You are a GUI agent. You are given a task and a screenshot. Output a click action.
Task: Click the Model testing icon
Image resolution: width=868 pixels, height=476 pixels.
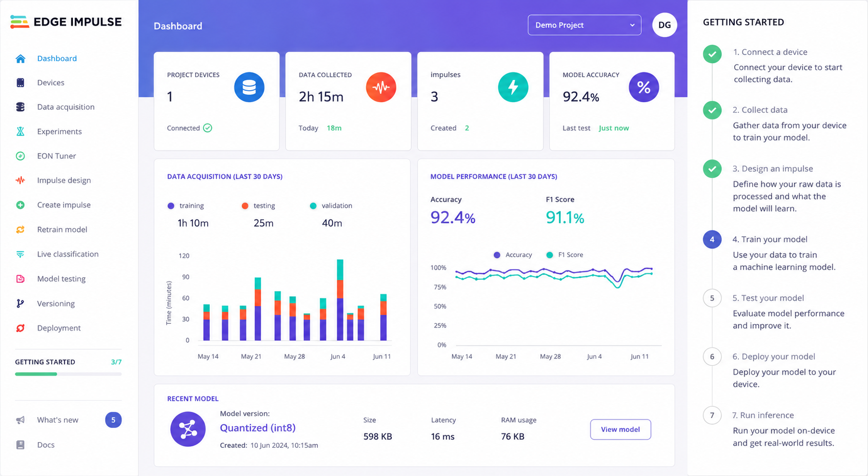coord(21,279)
